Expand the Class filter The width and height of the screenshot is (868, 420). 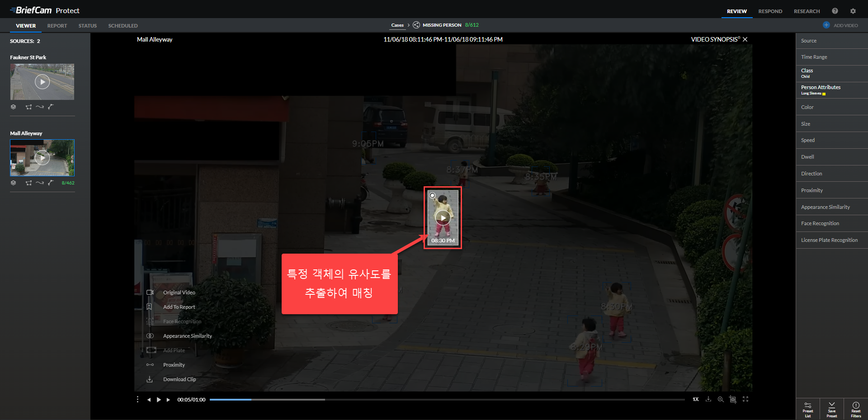(x=832, y=73)
